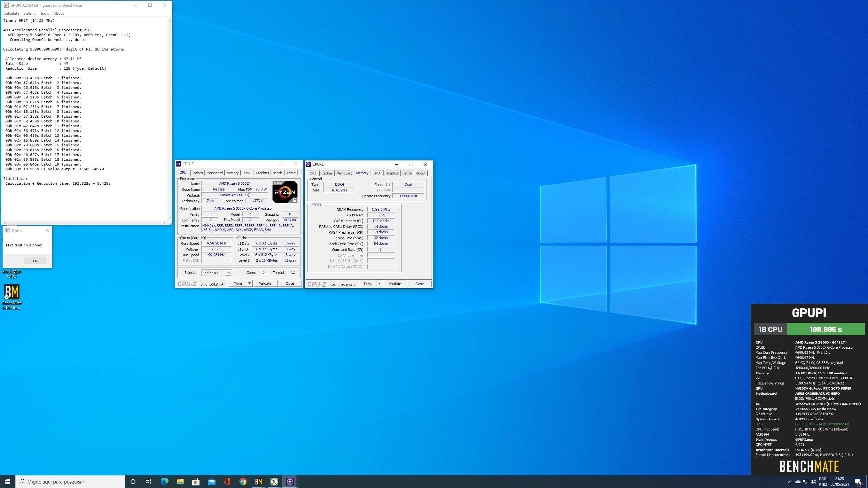Expand Tools dropdown arrow in CPU-Z CPU window

[249, 283]
